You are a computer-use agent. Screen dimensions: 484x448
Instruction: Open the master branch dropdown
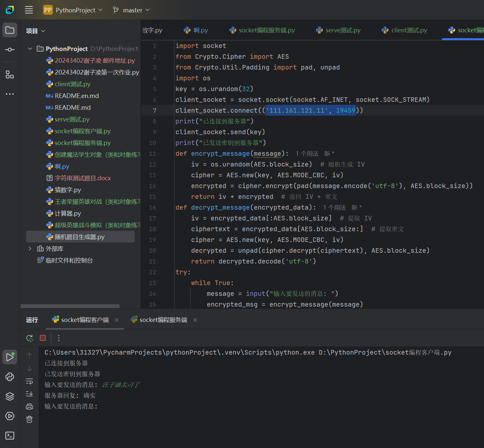131,10
